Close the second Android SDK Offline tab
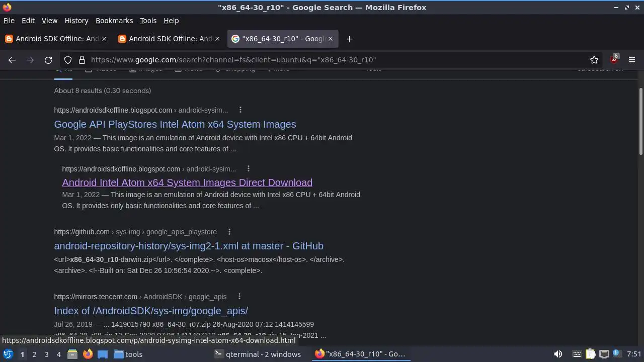Viewport: 644px width, 362px height. 217,39
